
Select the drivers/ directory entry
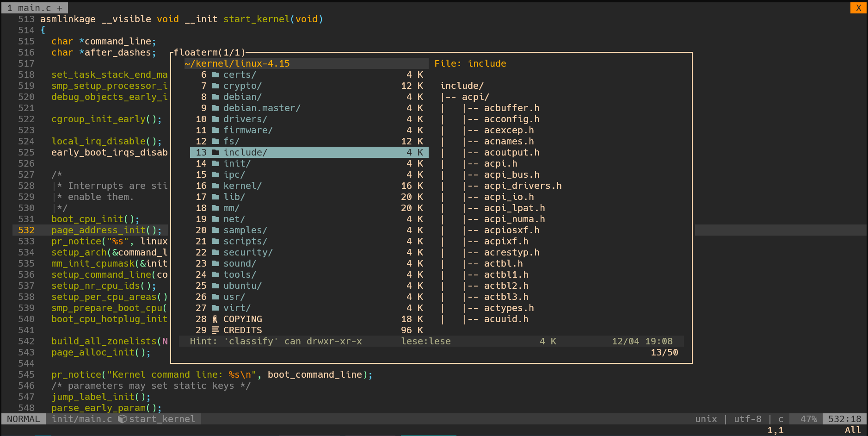(309, 119)
